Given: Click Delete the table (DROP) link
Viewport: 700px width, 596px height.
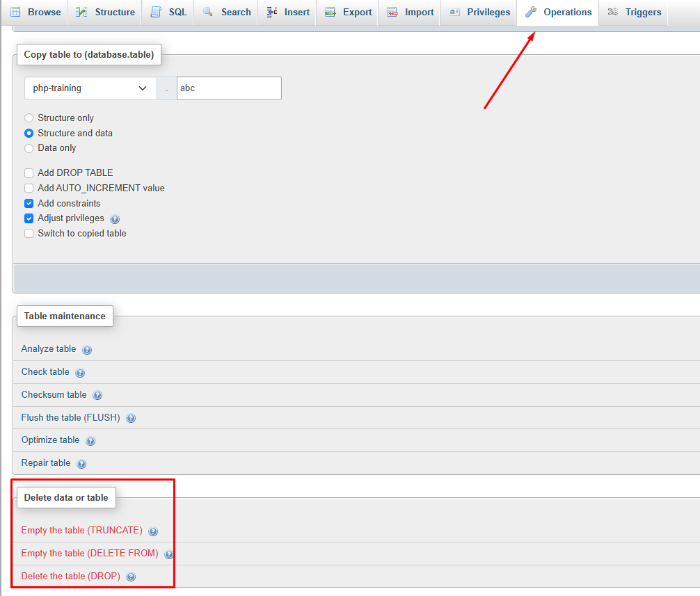Looking at the screenshot, I should click(x=70, y=576).
